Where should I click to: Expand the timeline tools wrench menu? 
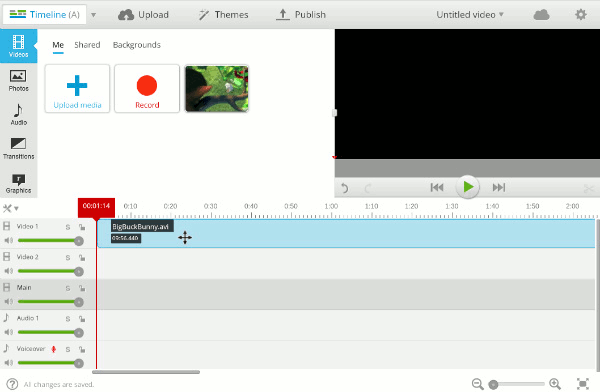(10, 209)
